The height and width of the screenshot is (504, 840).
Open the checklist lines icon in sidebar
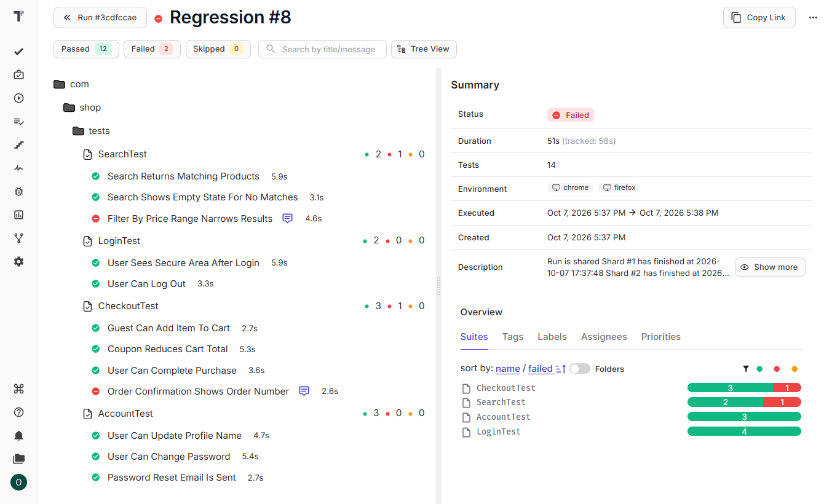18,122
